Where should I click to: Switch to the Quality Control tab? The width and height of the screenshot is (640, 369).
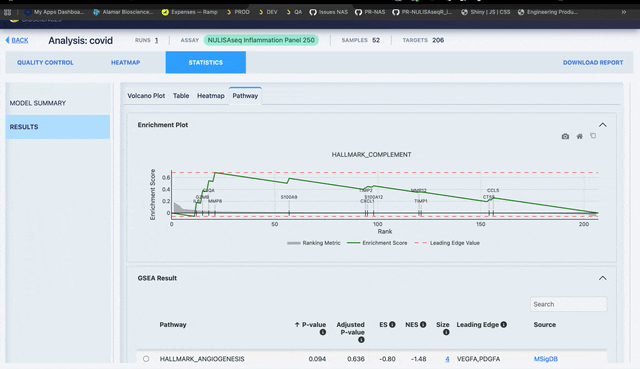click(x=45, y=62)
